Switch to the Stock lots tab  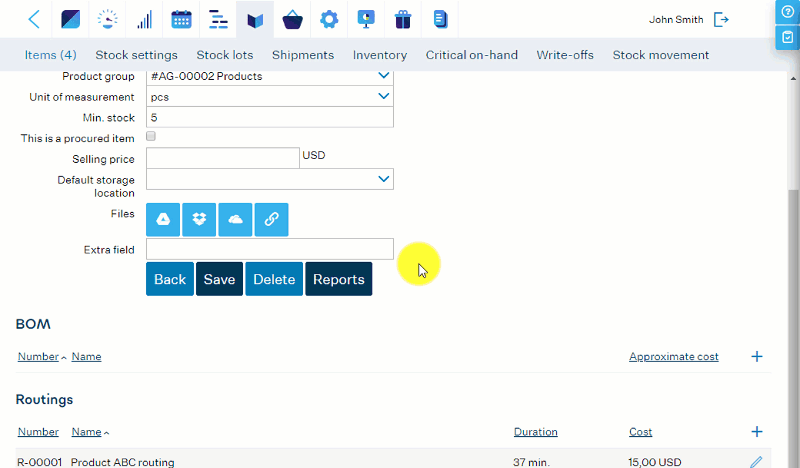(x=224, y=55)
